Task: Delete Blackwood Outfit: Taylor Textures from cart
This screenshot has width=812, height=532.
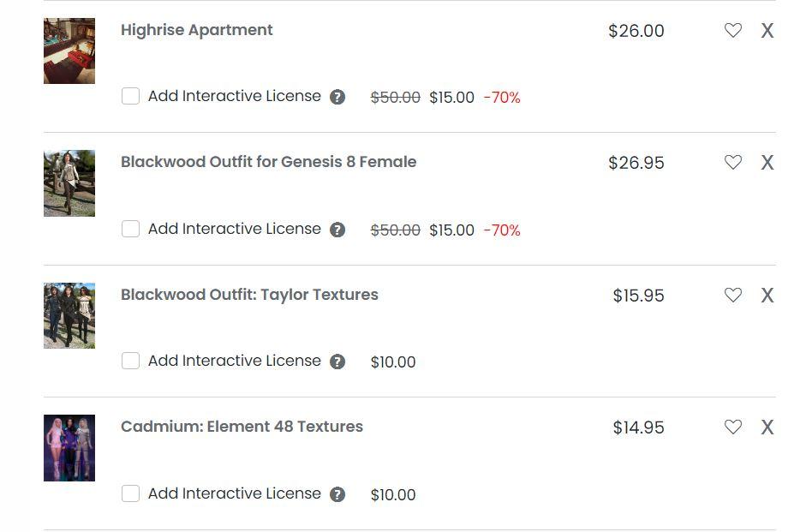Action: [x=767, y=296]
